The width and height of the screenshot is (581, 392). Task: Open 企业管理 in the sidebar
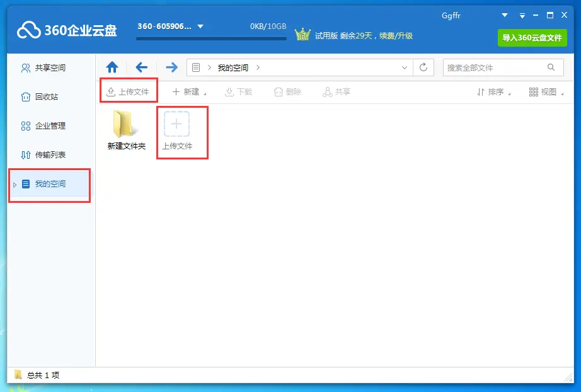point(43,126)
